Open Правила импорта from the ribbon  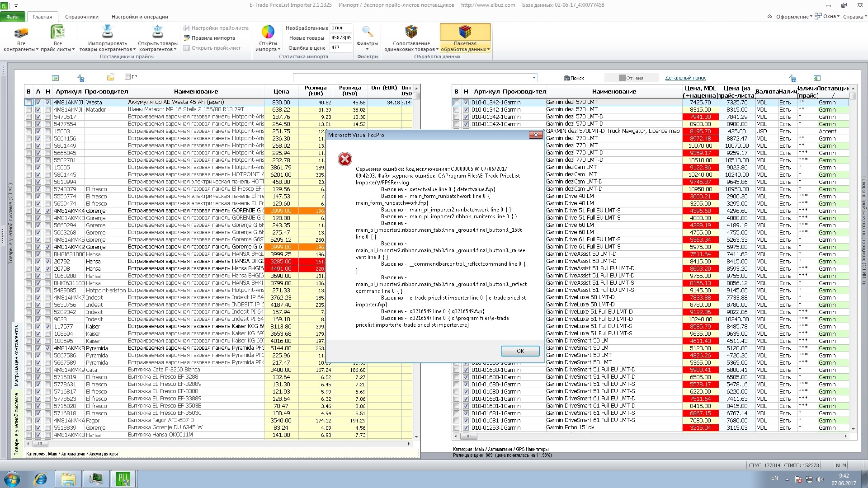[209, 38]
